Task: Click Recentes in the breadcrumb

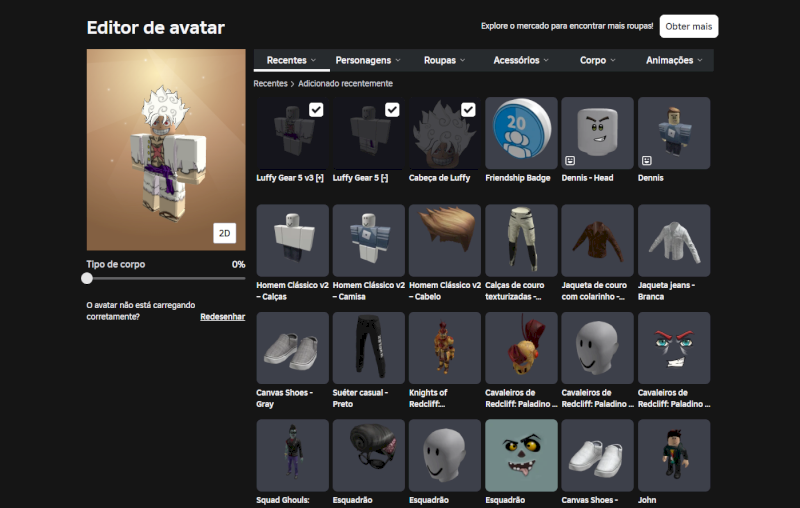Action: pyautogui.click(x=270, y=84)
